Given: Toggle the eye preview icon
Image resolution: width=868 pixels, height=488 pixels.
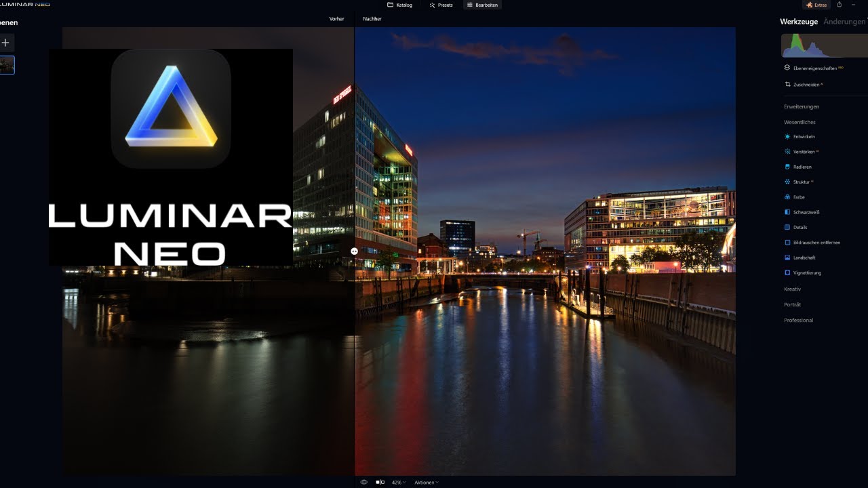Looking at the screenshot, I should (x=363, y=482).
